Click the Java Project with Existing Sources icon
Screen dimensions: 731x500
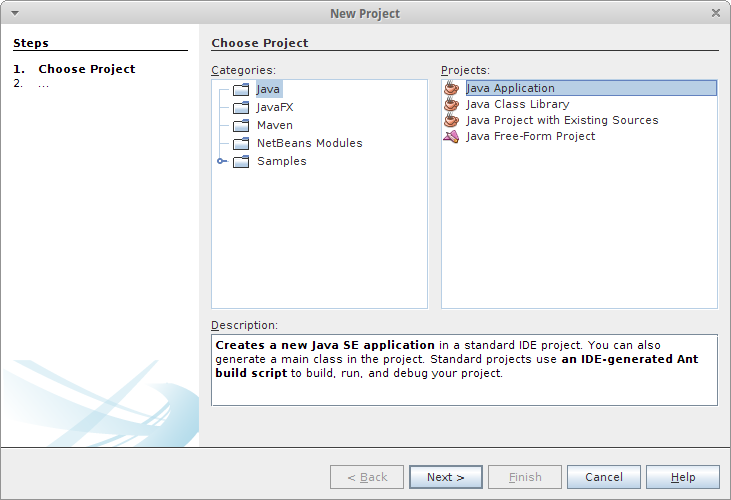451,120
